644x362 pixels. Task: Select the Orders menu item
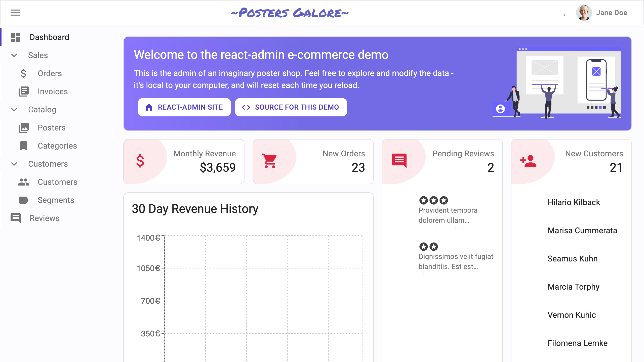pyautogui.click(x=50, y=73)
